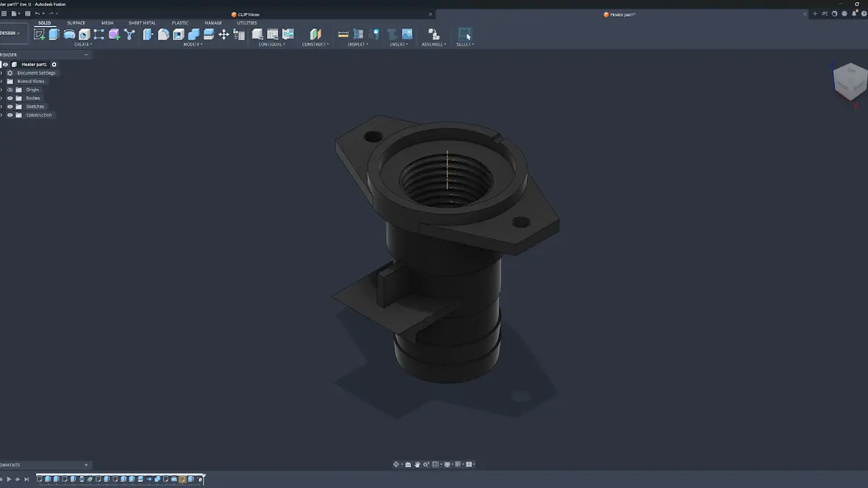Click the Insert Canvas image icon
The height and width of the screenshot is (488, 868).
tap(407, 34)
